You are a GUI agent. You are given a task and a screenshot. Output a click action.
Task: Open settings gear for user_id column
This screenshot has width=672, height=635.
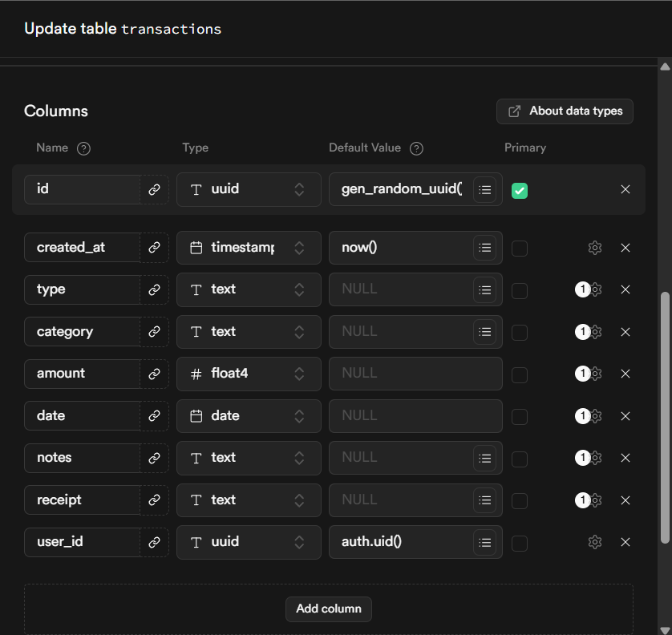pos(595,542)
